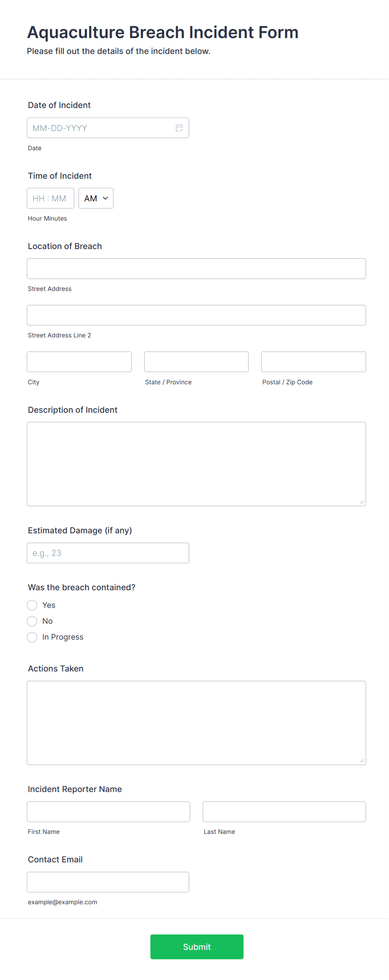389x980 pixels.
Task: Click the Street Address field
Action: (196, 268)
